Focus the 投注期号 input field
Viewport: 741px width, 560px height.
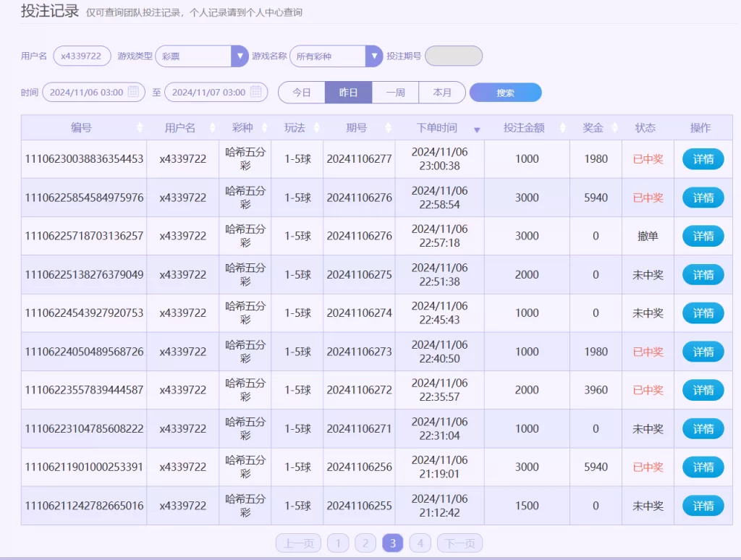pos(454,56)
